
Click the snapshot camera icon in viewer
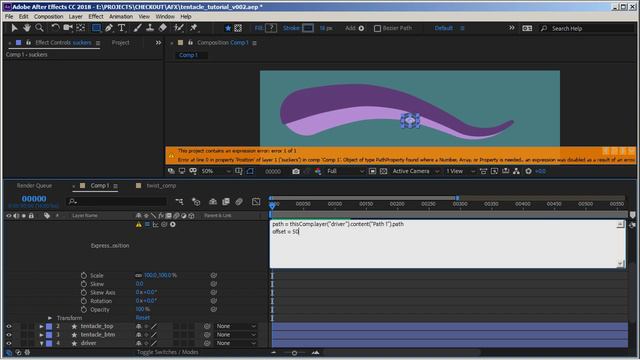click(296, 171)
